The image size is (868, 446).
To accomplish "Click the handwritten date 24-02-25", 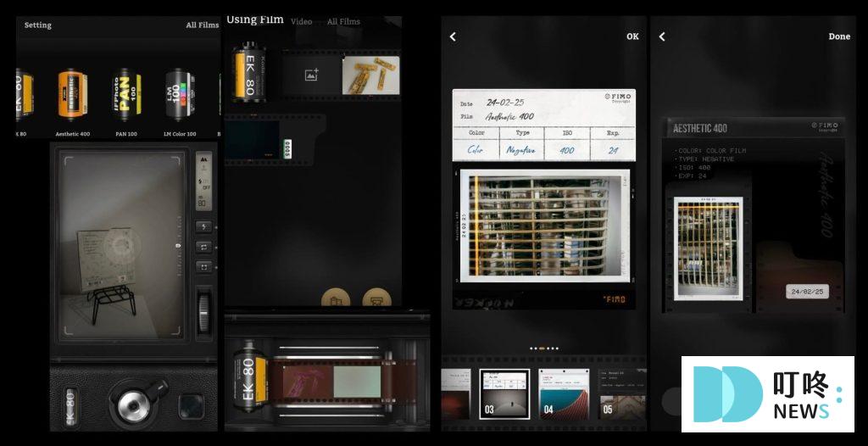I will [505, 103].
